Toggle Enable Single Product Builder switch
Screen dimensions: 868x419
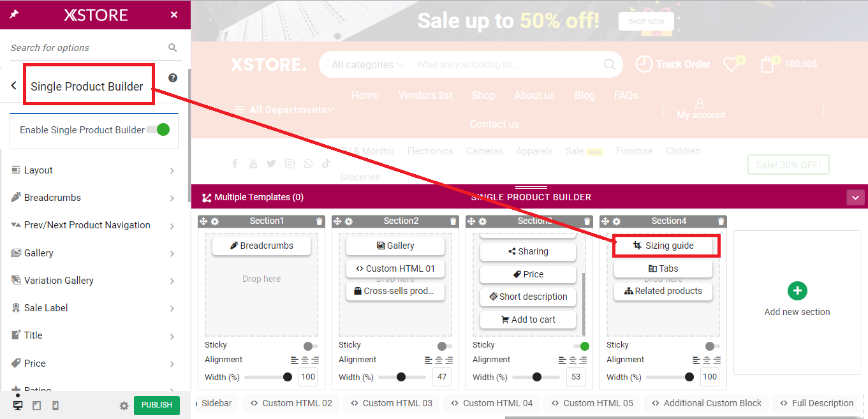click(158, 129)
